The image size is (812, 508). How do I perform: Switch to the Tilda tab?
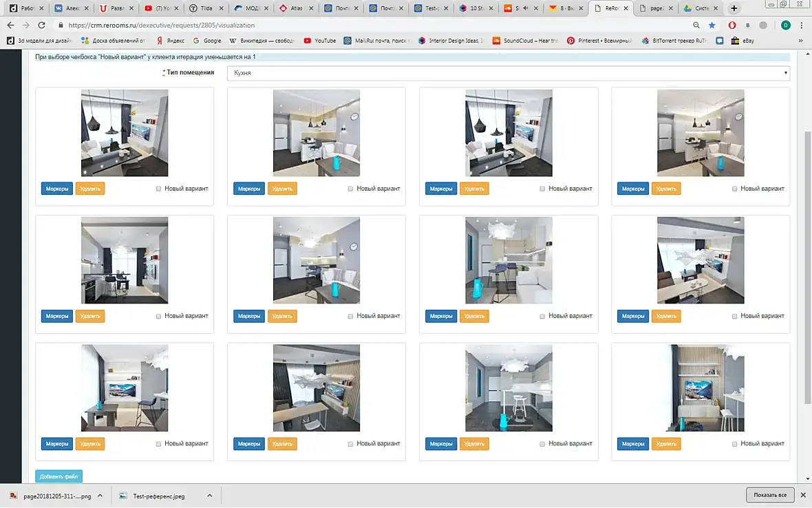206,8
